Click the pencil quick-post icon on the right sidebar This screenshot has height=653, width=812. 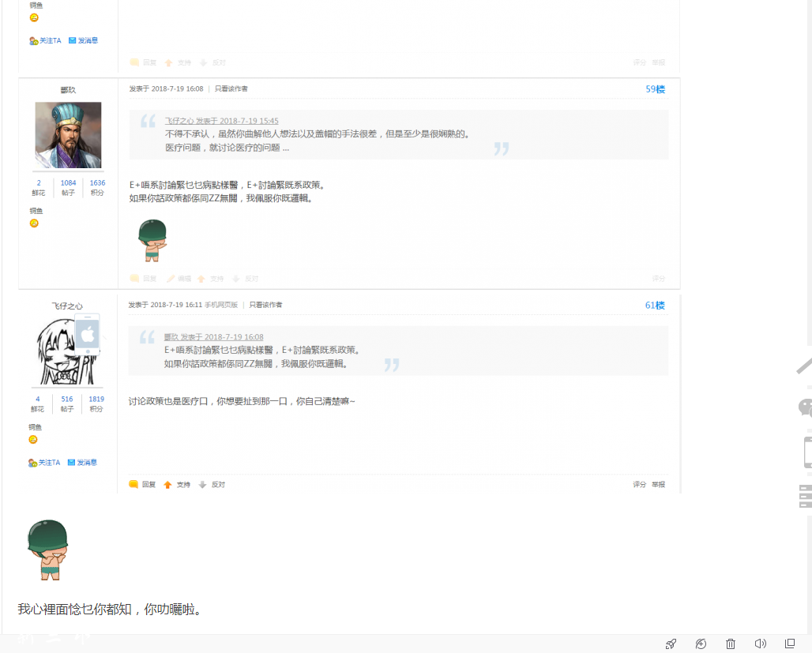pyautogui.click(x=806, y=365)
